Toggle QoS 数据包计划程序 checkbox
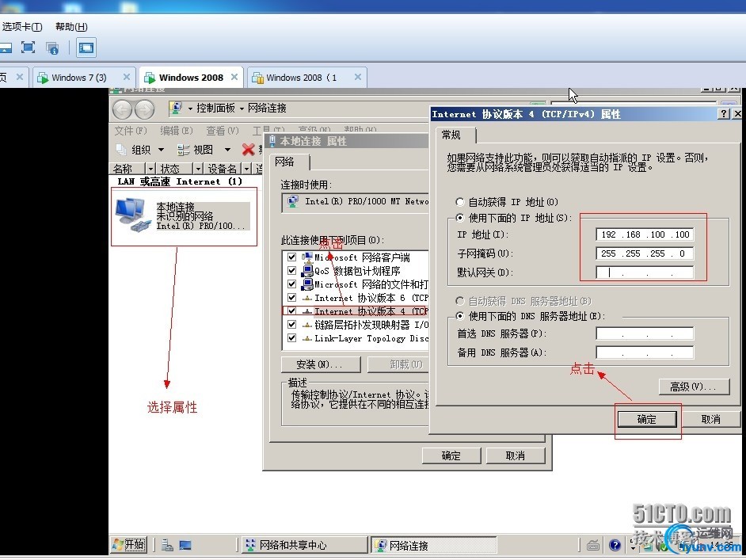 [291, 270]
